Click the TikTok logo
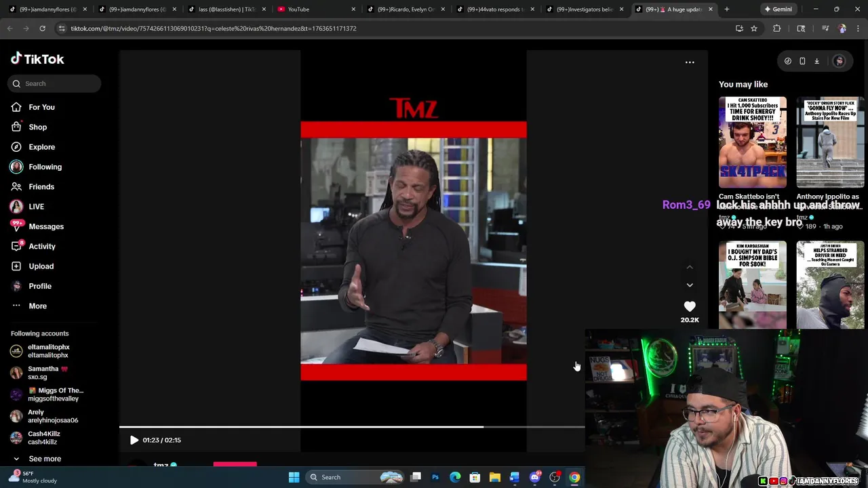The width and height of the screenshot is (868, 488). pyautogui.click(x=37, y=59)
